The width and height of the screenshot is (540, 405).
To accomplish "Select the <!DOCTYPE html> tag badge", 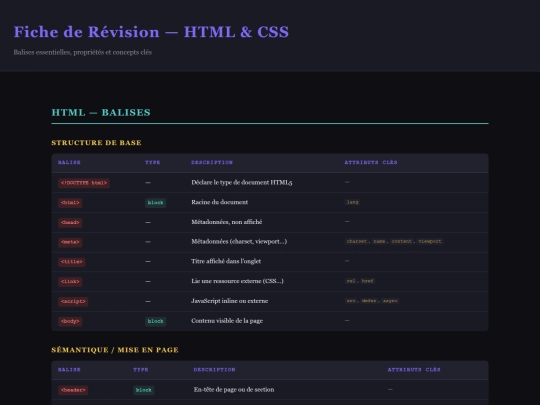I will (x=84, y=183).
